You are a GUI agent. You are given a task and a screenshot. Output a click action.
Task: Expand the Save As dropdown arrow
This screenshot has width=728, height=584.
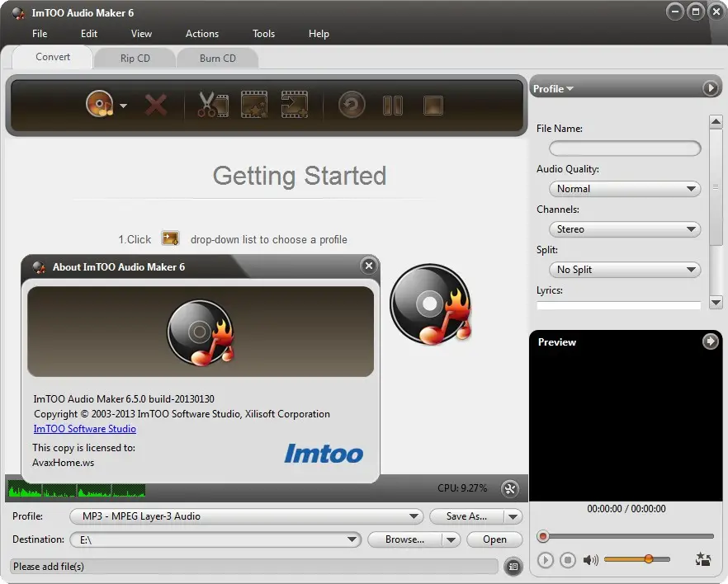pyautogui.click(x=513, y=516)
